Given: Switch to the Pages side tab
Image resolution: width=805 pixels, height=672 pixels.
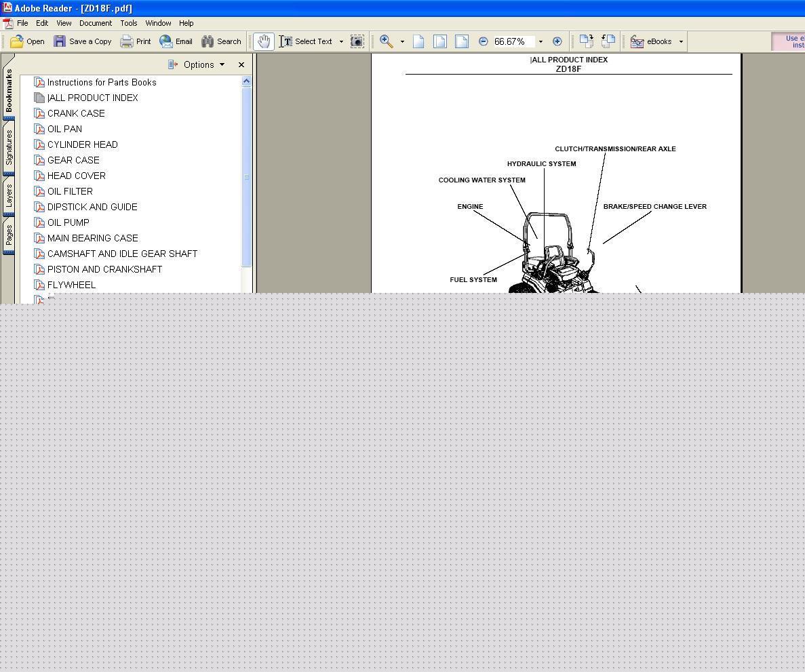Looking at the screenshot, I should (9, 235).
